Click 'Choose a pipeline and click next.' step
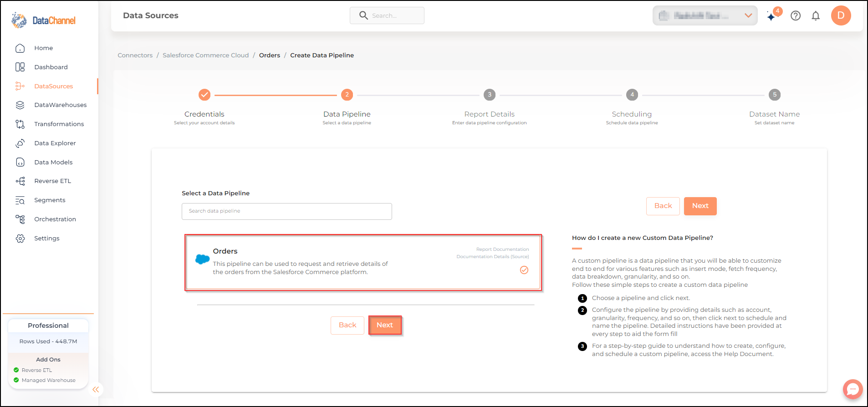Screen dimensions: 868x407 (641, 298)
